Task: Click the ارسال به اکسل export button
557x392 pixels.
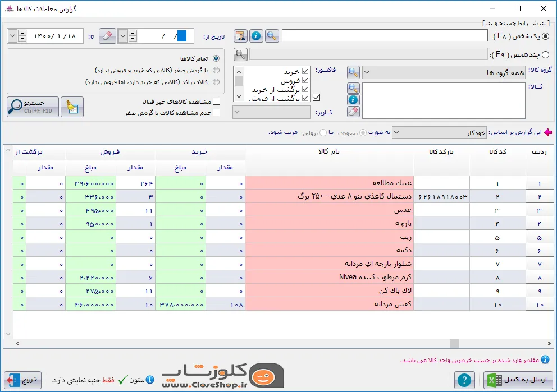Action: [518, 380]
